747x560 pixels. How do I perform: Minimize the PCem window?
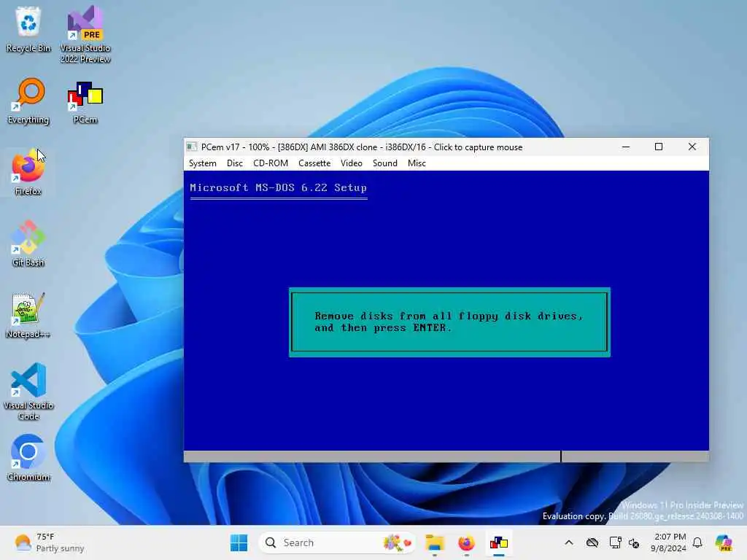[x=626, y=147]
